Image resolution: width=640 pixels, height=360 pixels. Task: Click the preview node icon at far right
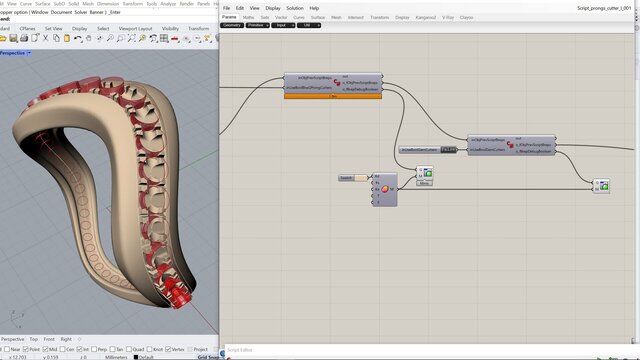[604, 186]
